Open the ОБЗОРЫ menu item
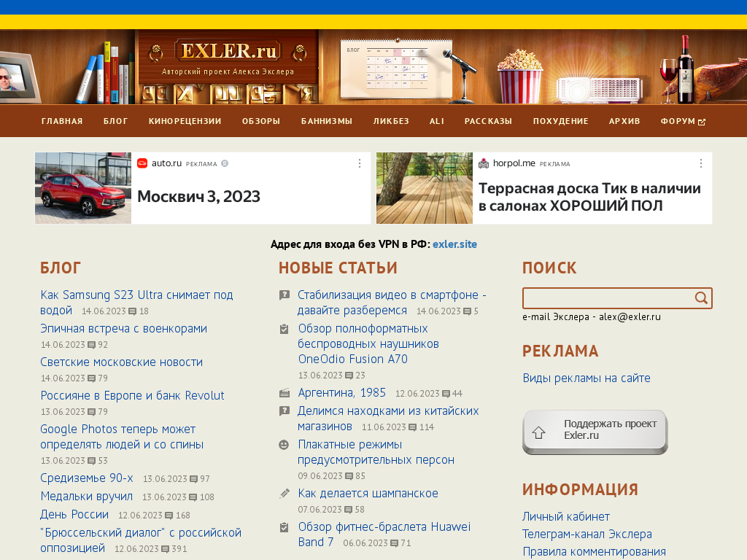The width and height of the screenshot is (747, 560). point(261,121)
